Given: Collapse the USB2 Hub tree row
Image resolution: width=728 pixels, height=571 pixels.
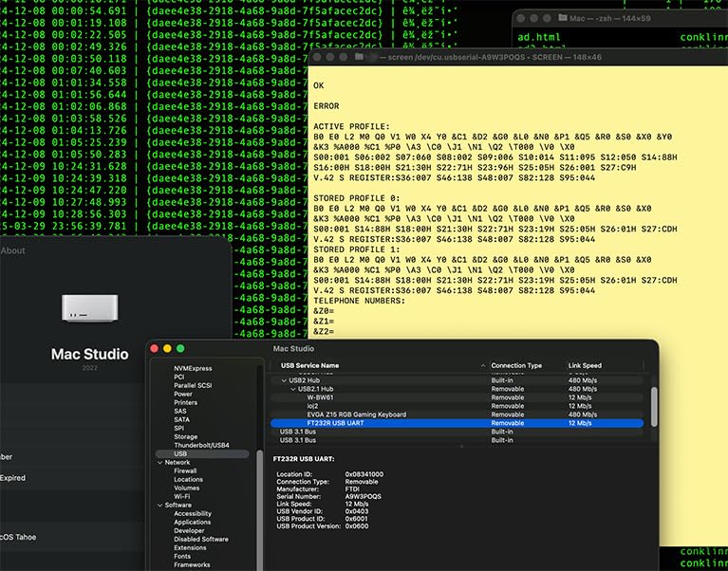Looking at the screenshot, I should pos(284,380).
